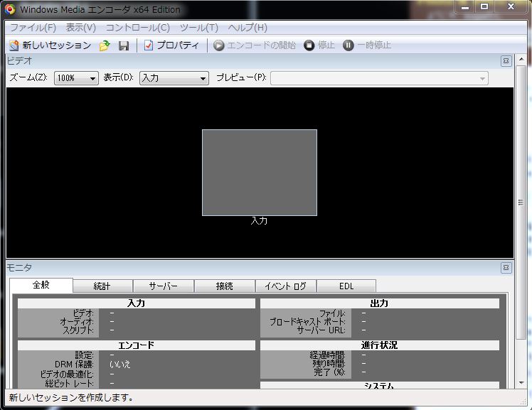
Task: Click the サーバー URL label
Action: pos(321,330)
